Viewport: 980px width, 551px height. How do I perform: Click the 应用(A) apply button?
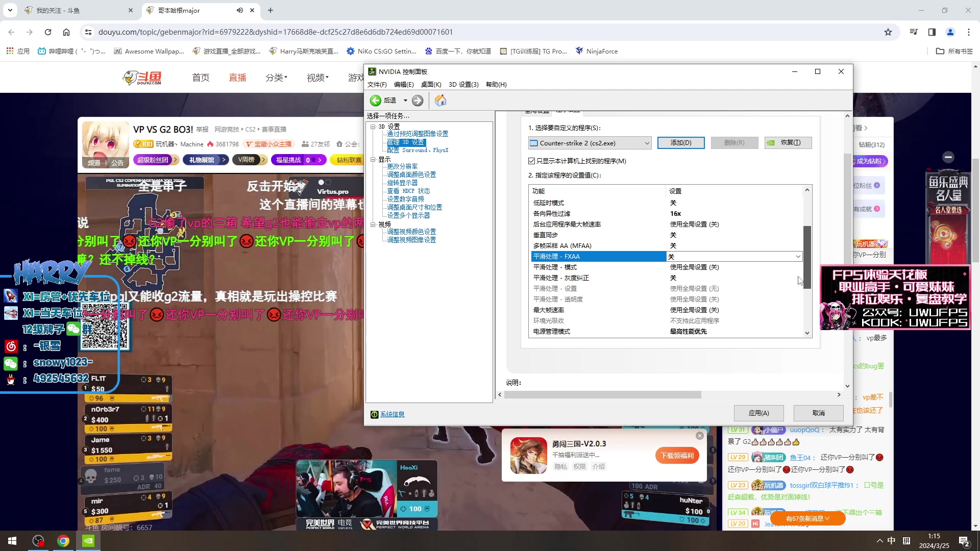tap(758, 413)
